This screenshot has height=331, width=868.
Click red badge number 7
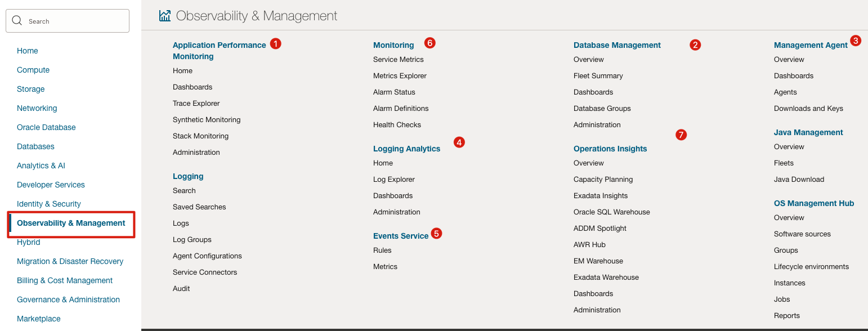(x=681, y=135)
